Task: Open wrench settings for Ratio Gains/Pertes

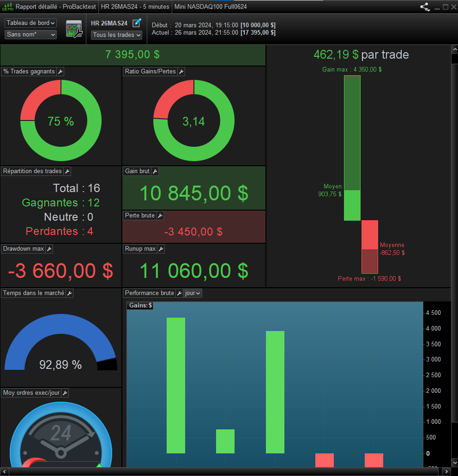Action: (181, 72)
